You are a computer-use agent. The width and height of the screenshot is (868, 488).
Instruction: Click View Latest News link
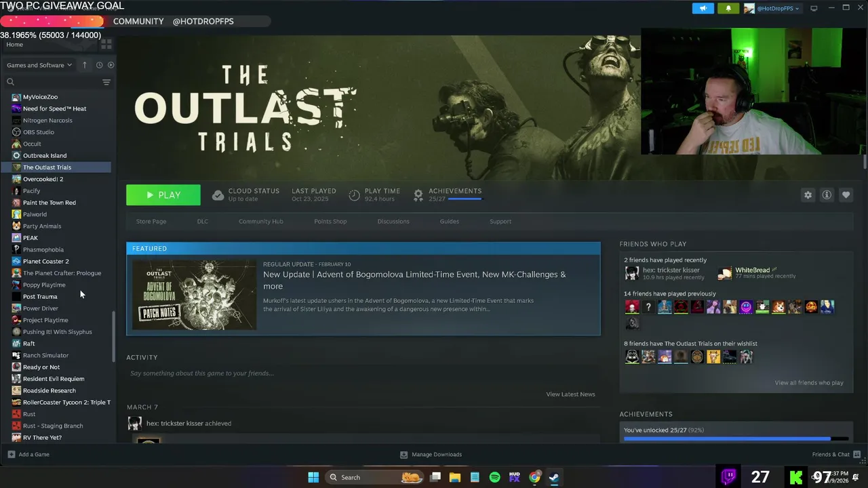[x=570, y=394]
